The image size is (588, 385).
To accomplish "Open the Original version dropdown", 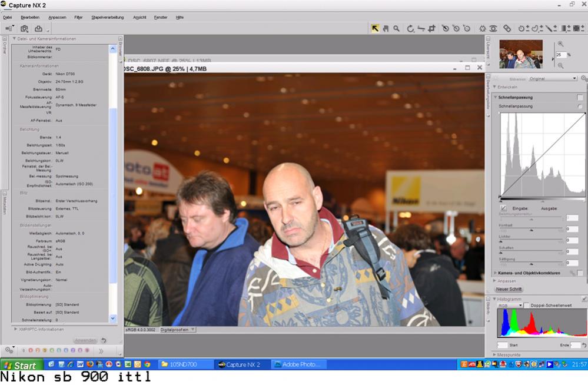I will pos(553,78).
